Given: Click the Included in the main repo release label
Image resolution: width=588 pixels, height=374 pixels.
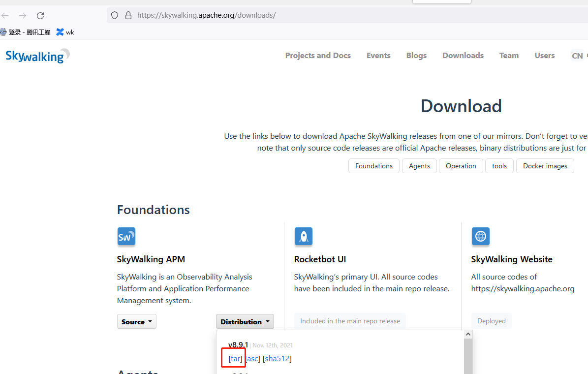Looking at the screenshot, I should click(350, 321).
